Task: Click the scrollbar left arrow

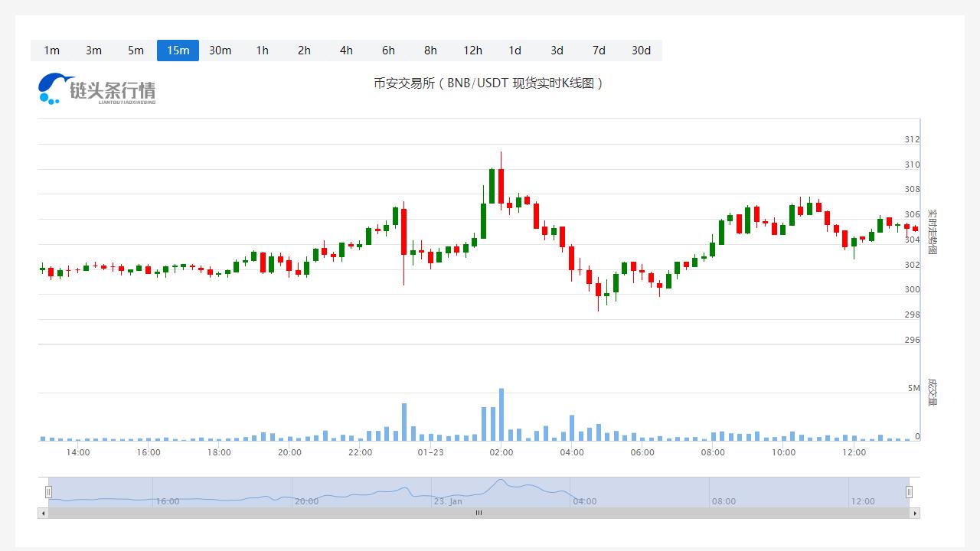Action: tap(43, 513)
